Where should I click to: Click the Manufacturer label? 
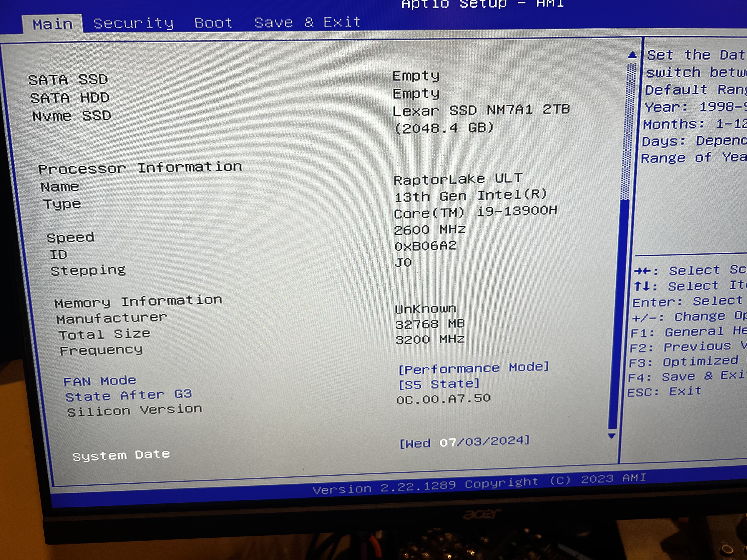point(112,318)
